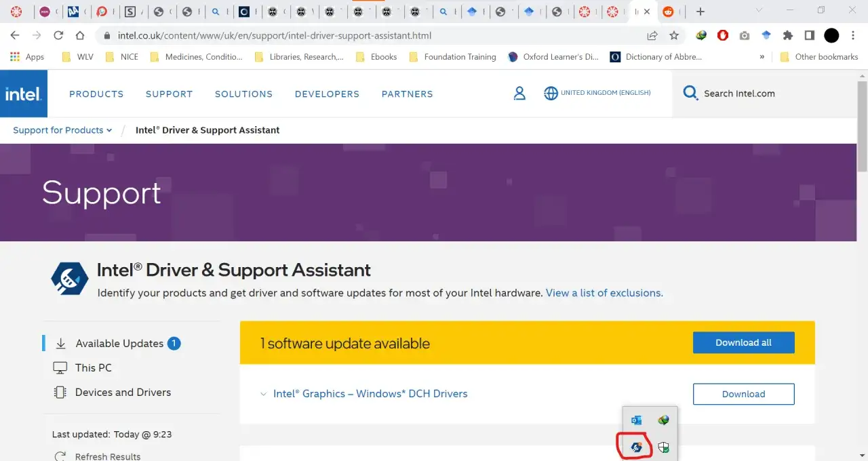This screenshot has height=461, width=868.
Task: Open the Search Intel.com magnifier icon
Action: click(690, 94)
